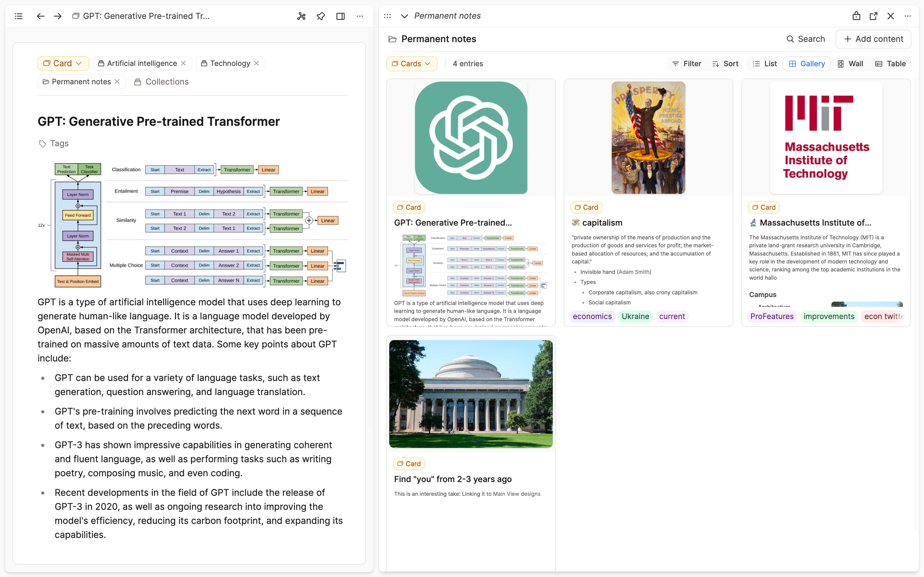Open the Card type dropdown
The width and height of the screenshot is (924, 577).
point(63,64)
